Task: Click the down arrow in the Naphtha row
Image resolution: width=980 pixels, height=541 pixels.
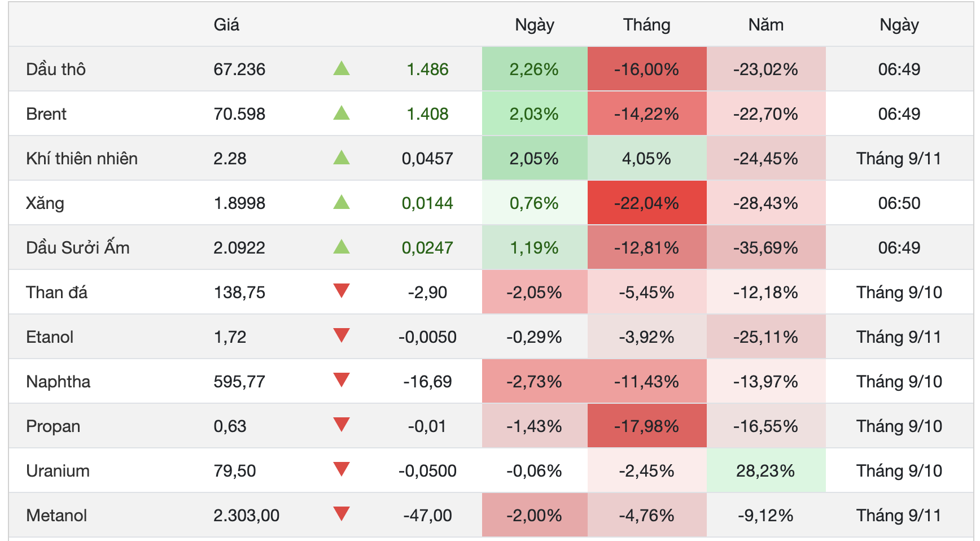Action: click(342, 380)
